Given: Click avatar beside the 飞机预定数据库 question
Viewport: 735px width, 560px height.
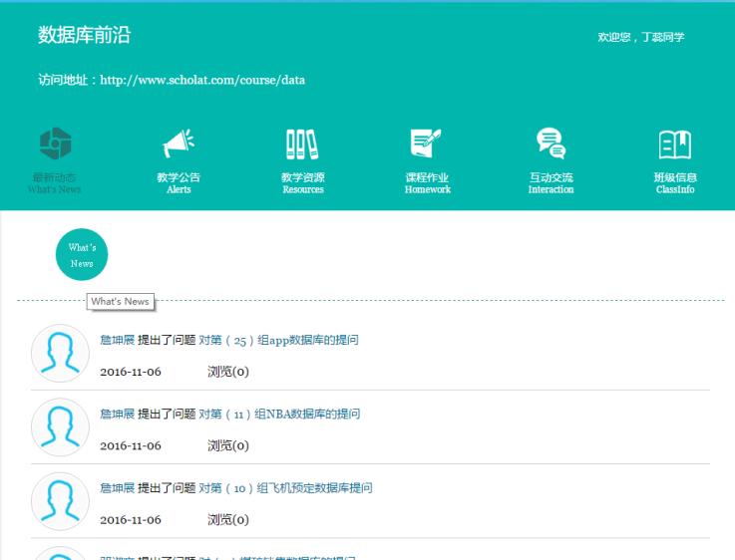Looking at the screenshot, I should [61, 501].
